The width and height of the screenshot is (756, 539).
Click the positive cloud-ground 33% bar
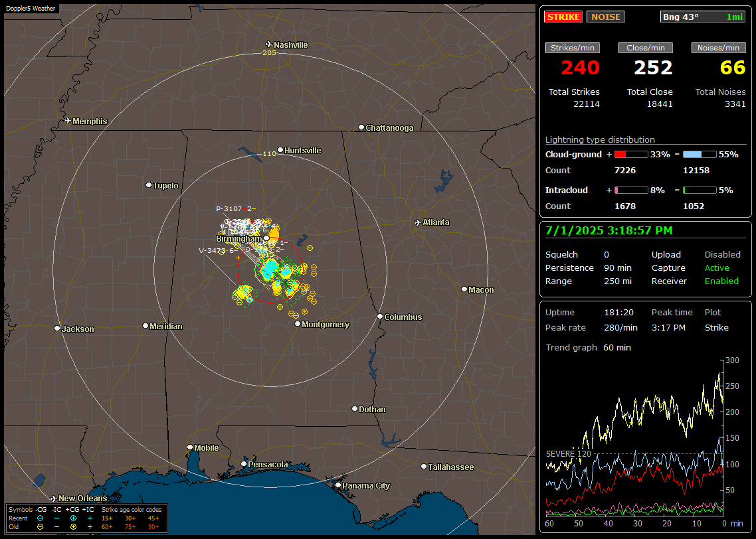(631, 154)
